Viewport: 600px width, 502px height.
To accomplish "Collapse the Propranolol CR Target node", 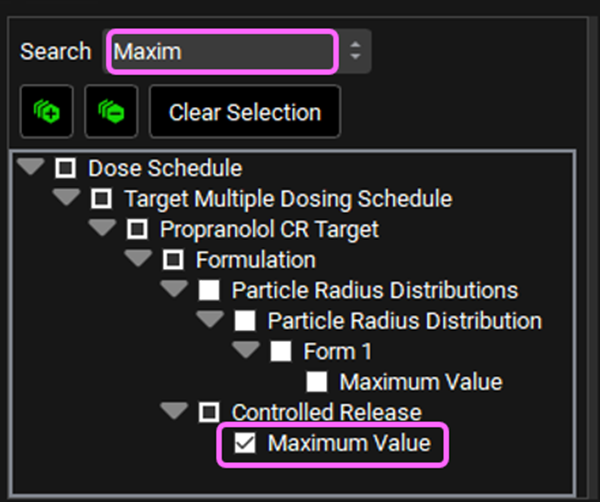I will (x=103, y=228).
